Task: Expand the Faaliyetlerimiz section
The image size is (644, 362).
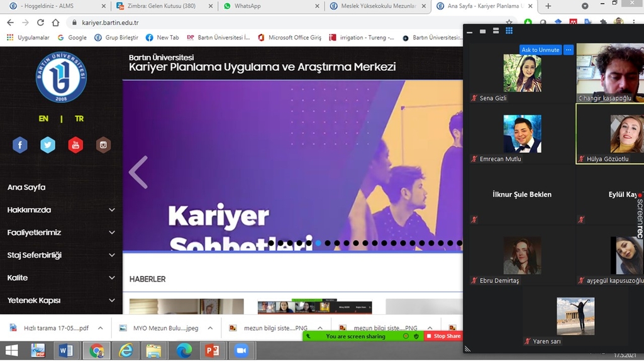Action: (111, 233)
